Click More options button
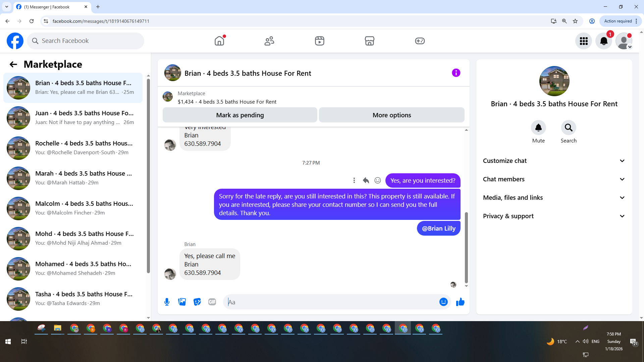The image size is (644, 362). [391, 115]
